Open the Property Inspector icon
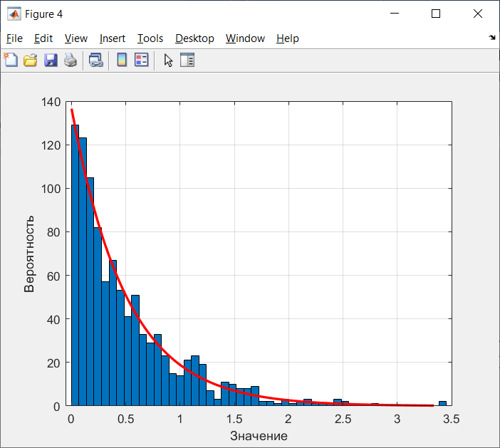Image resolution: width=500 pixels, height=448 pixels. coord(187,60)
